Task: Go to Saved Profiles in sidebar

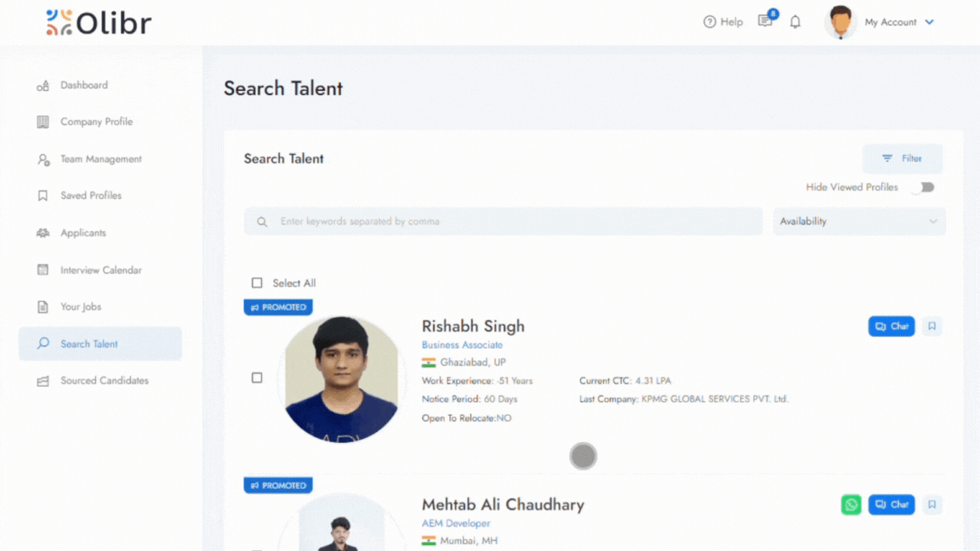Action: (x=91, y=196)
